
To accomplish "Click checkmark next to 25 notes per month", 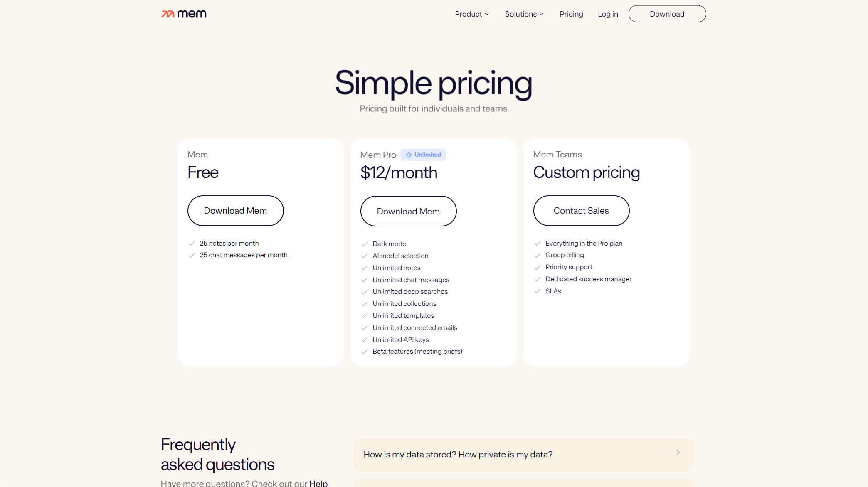I will [x=192, y=243].
